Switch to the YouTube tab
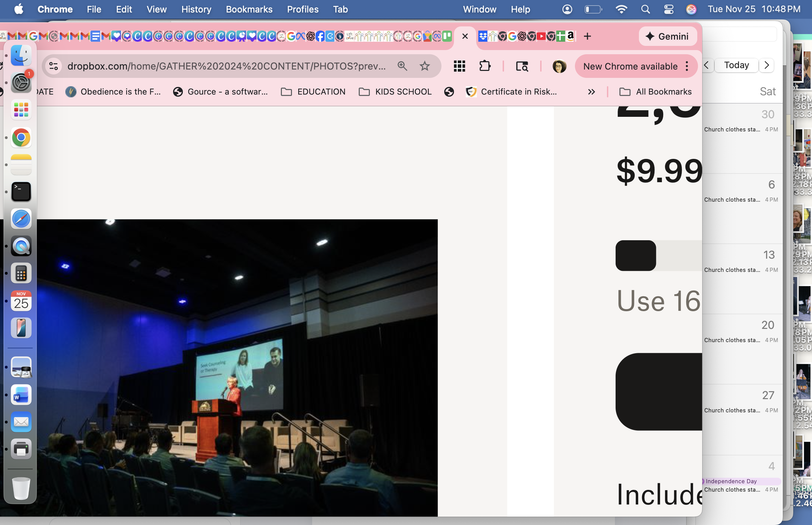The width and height of the screenshot is (812, 525). click(541, 36)
